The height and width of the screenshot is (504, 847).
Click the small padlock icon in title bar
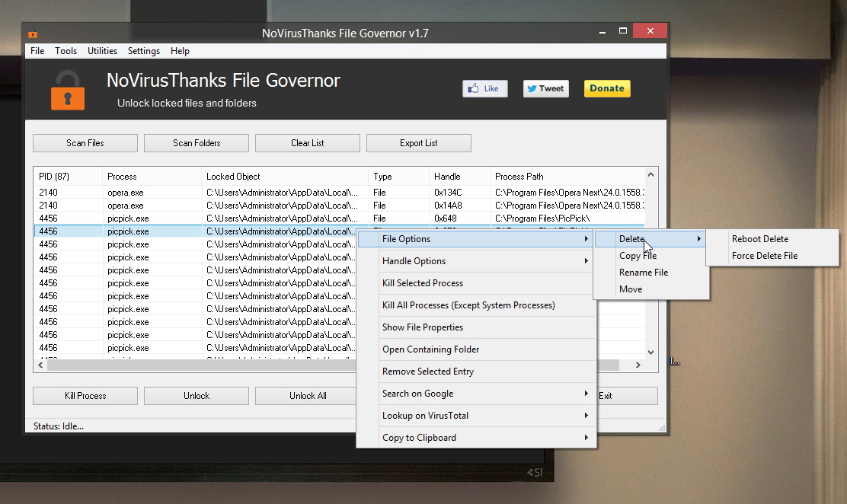tap(33, 34)
